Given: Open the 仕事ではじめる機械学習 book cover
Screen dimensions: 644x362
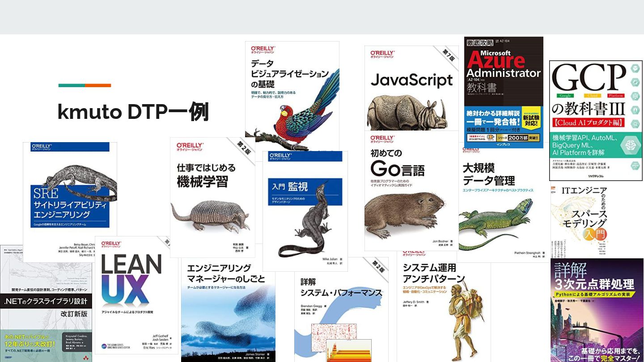Looking at the screenshot, I should [x=212, y=197].
